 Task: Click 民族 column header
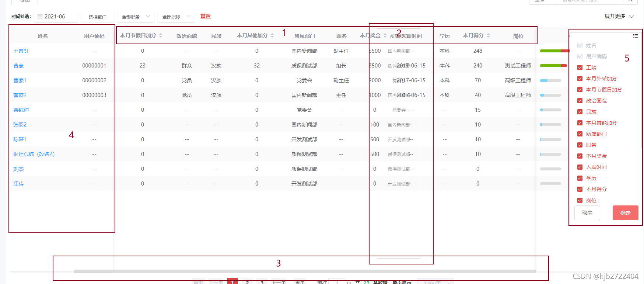tap(216, 36)
